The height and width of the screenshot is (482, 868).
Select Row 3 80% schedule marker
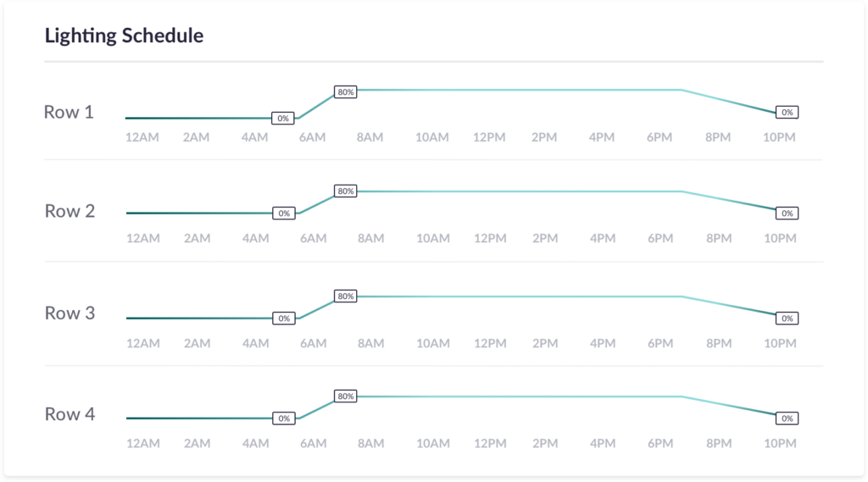(x=346, y=296)
